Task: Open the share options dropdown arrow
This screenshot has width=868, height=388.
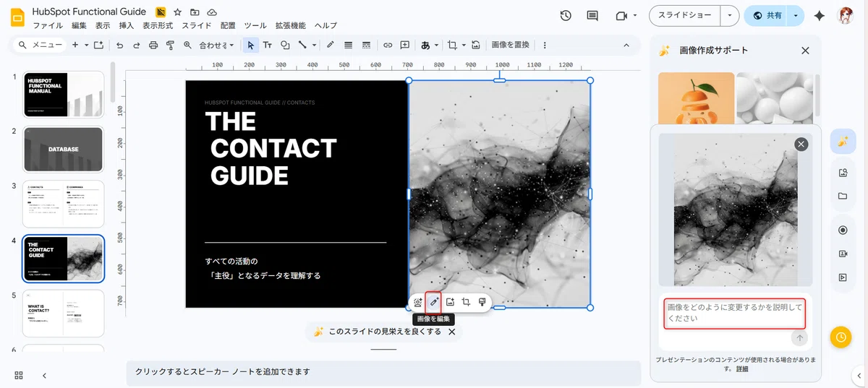Action: tap(797, 15)
